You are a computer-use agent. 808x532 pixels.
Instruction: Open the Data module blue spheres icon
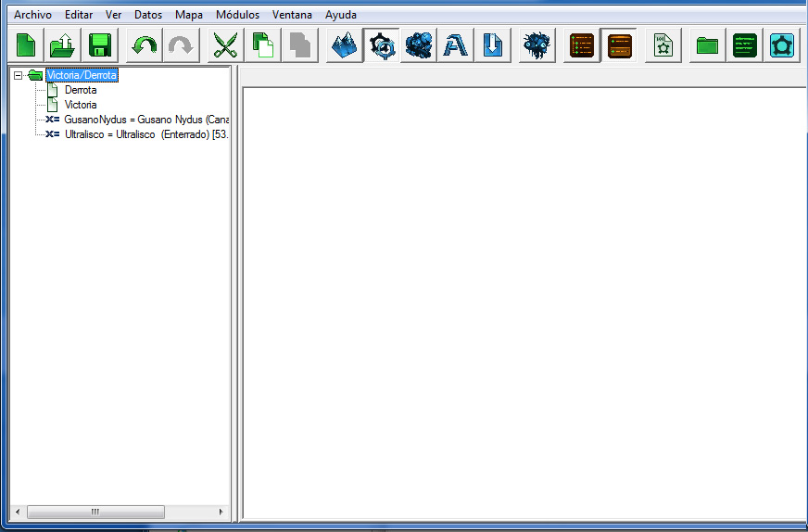(x=419, y=45)
